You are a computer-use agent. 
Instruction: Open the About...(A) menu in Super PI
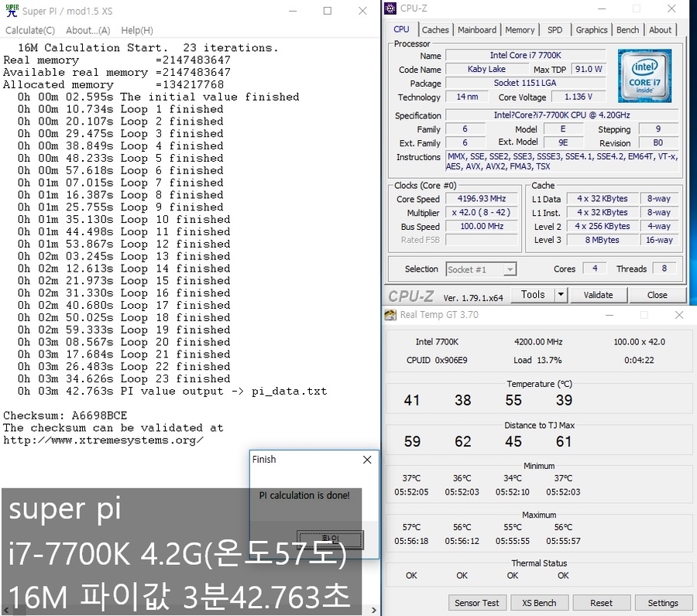coord(88,30)
